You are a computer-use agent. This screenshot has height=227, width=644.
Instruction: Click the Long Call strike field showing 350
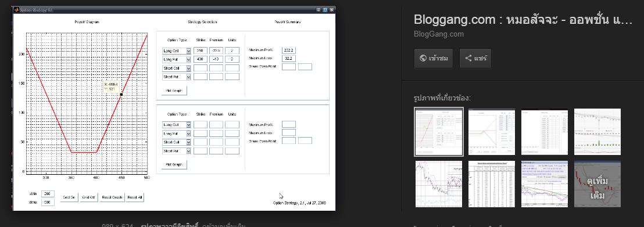(201, 51)
